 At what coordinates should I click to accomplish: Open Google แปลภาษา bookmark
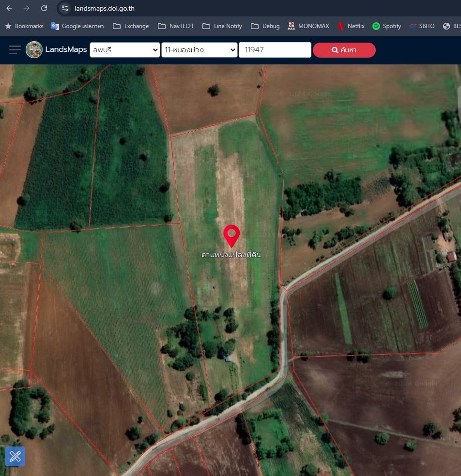[77, 26]
